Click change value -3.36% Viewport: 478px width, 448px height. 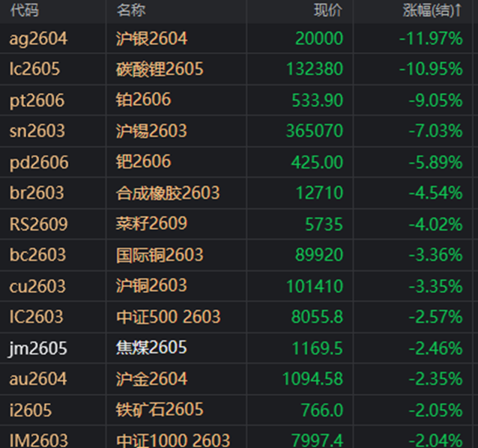coord(435,255)
